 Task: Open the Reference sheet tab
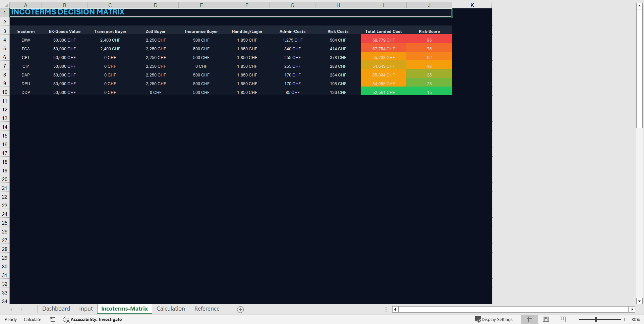[207, 309]
